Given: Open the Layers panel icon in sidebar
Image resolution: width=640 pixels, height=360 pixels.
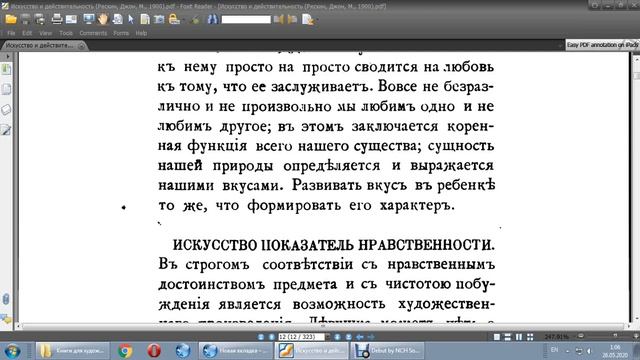Looking at the screenshot, I should pos(6,109).
